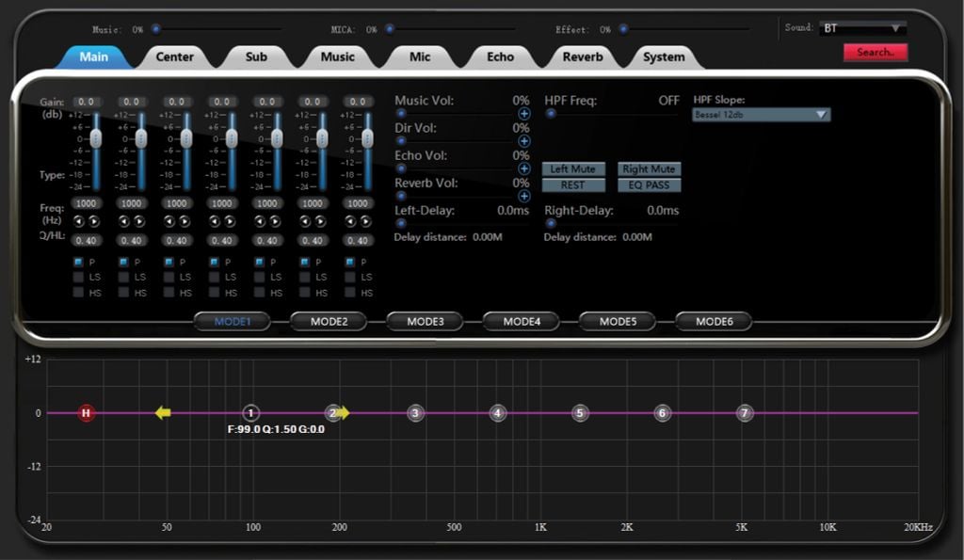Click the frequency field of EQ band 1
The image size is (964, 560).
coord(86,203)
